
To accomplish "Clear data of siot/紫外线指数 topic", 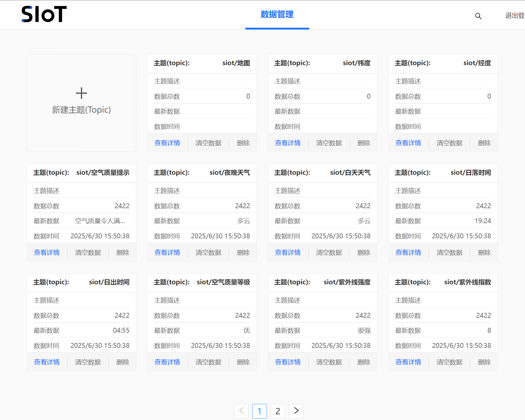I will (450, 362).
